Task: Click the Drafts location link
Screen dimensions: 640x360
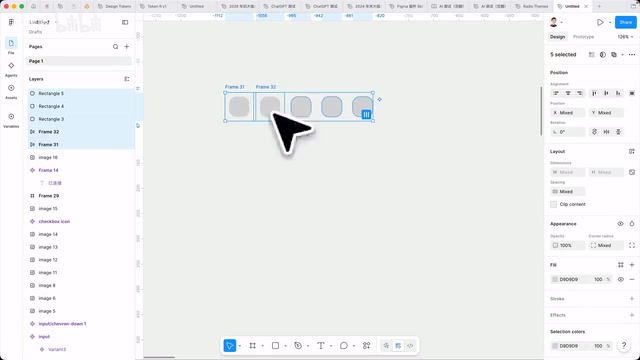Action: [36, 31]
